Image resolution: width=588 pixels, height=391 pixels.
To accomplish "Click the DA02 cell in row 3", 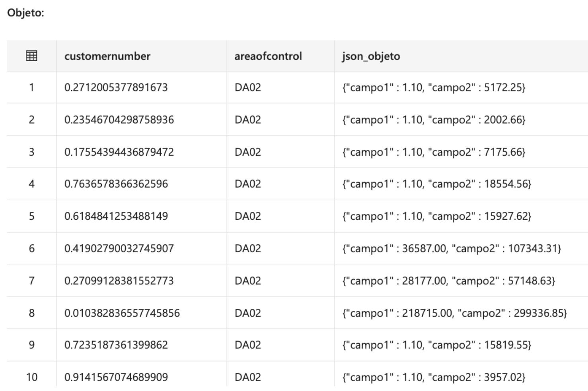I will point(247,152).
